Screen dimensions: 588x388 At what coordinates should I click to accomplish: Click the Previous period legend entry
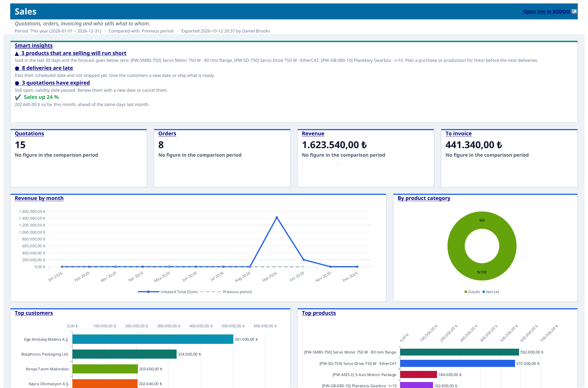(x=226, y=292)
